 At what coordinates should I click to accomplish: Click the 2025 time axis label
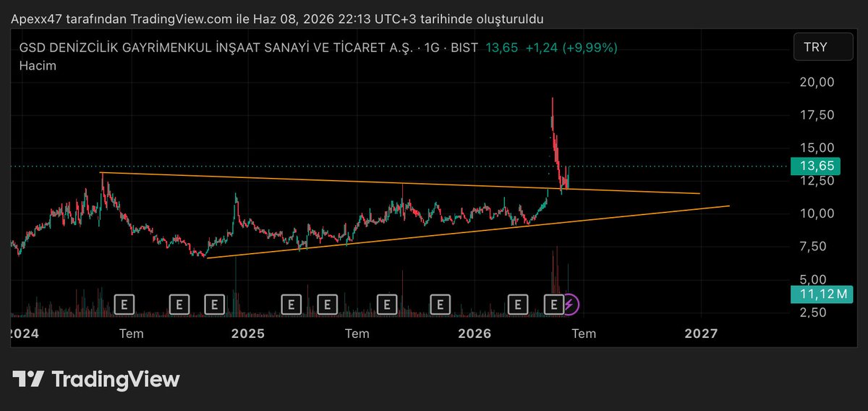point(248,334)
